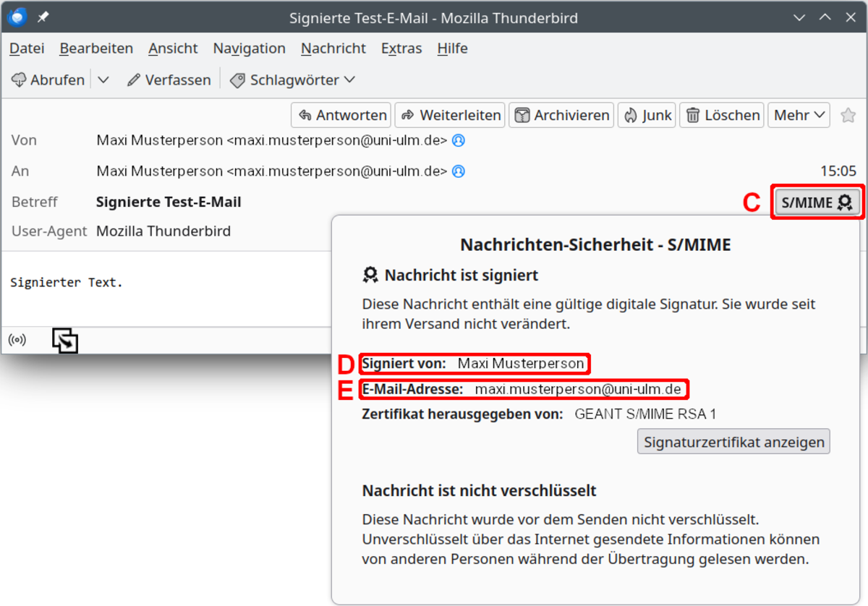Star the message with the star icon
Image resolution: width=868 pixels, height=606 pixels.
(848, 115)
